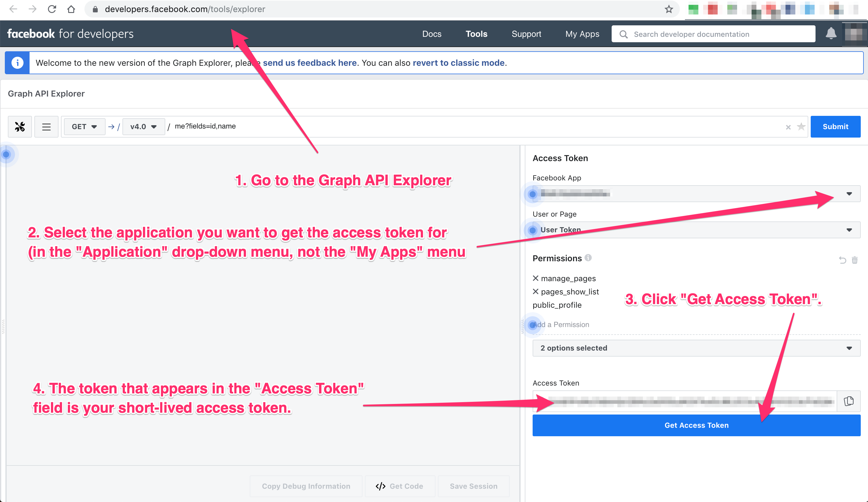
Task: Click the arrow icon after GET dropdown
Action: [111, 127]
